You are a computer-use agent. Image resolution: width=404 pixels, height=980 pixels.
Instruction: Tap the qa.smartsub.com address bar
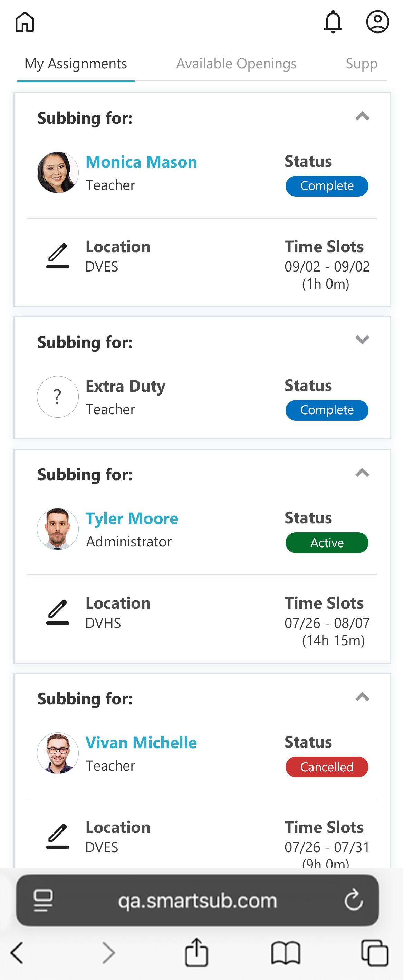pyautogui.click(x=197, y=901)
